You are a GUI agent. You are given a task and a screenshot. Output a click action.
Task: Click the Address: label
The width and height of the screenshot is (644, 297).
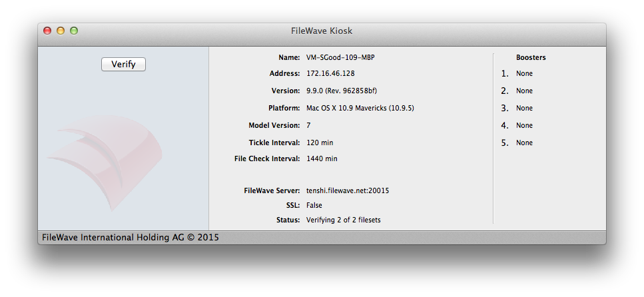(x=284, y=73)
